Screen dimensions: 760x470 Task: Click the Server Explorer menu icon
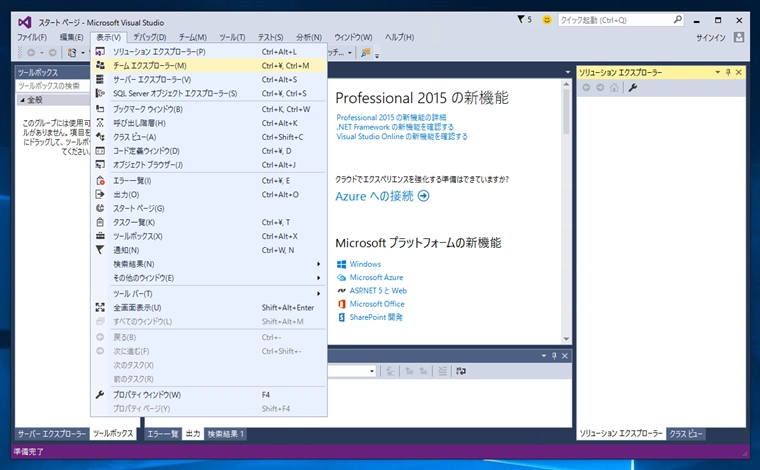100,79
